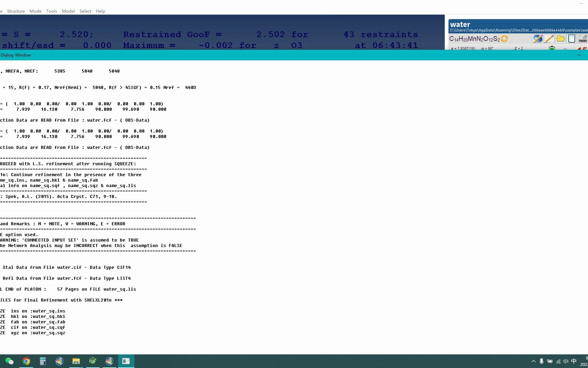Open the green CD application taskbar icon
The width and height of the screenshot is (588, 368).
coord(93,361)
